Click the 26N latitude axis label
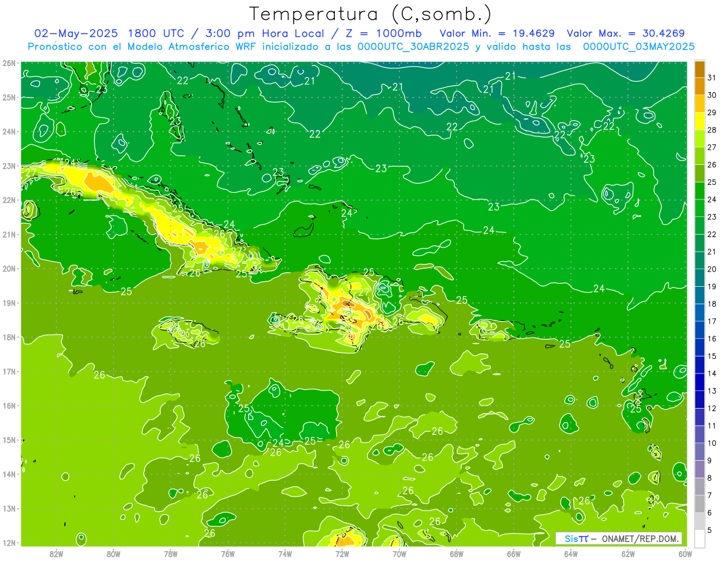This screenshot has width=728, height=562. tap(8, 63)
